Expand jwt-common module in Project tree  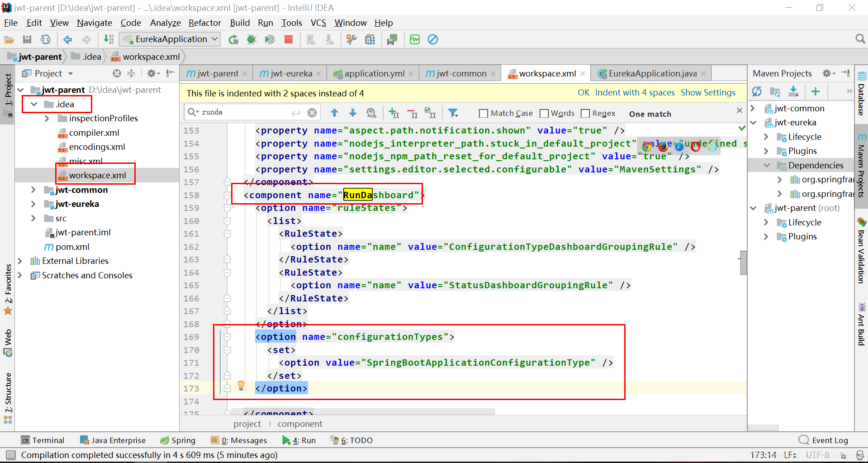[33, 190]
